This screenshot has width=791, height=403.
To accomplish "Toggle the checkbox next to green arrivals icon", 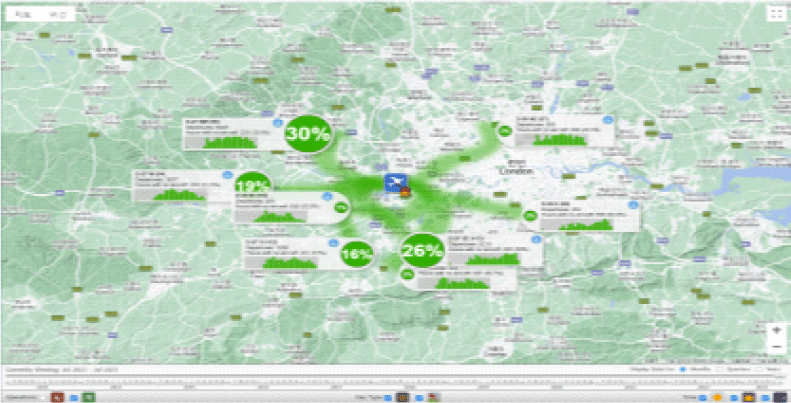I will 74,397.
